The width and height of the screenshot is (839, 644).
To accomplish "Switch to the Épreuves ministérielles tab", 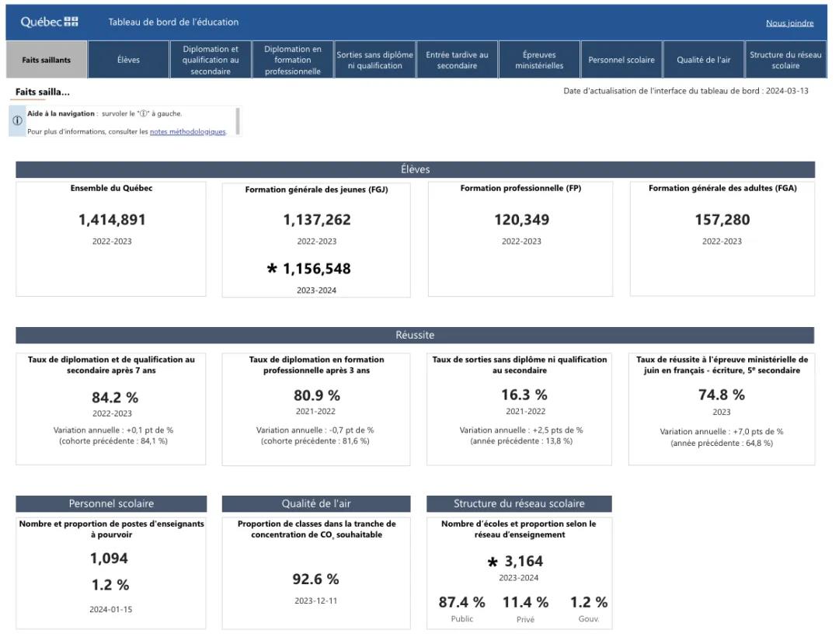I will click(539, 59).
